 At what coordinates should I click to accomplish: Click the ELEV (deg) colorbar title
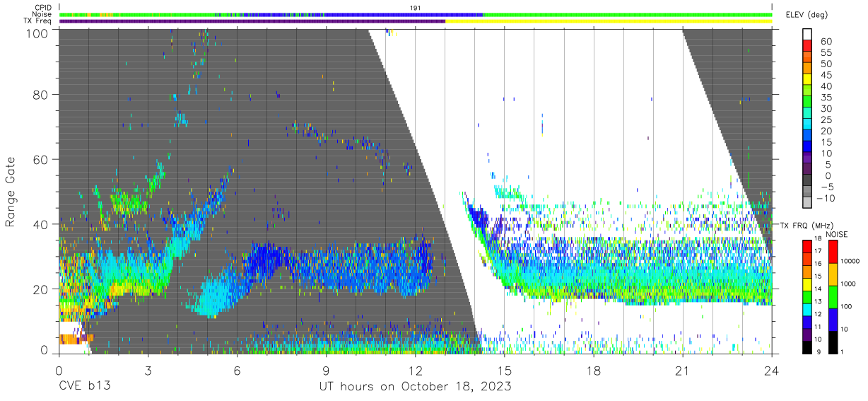click(x=806, y=15)
